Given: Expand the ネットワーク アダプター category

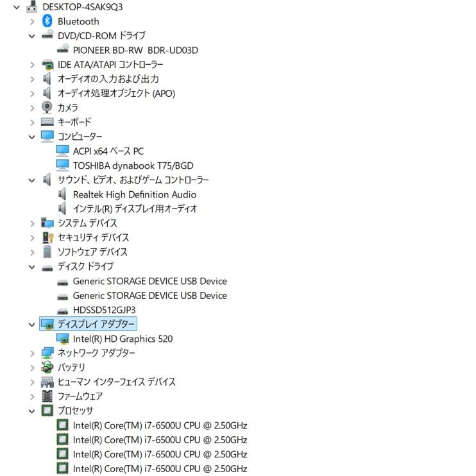Looking at the screenshot, I should pos(32,353).
